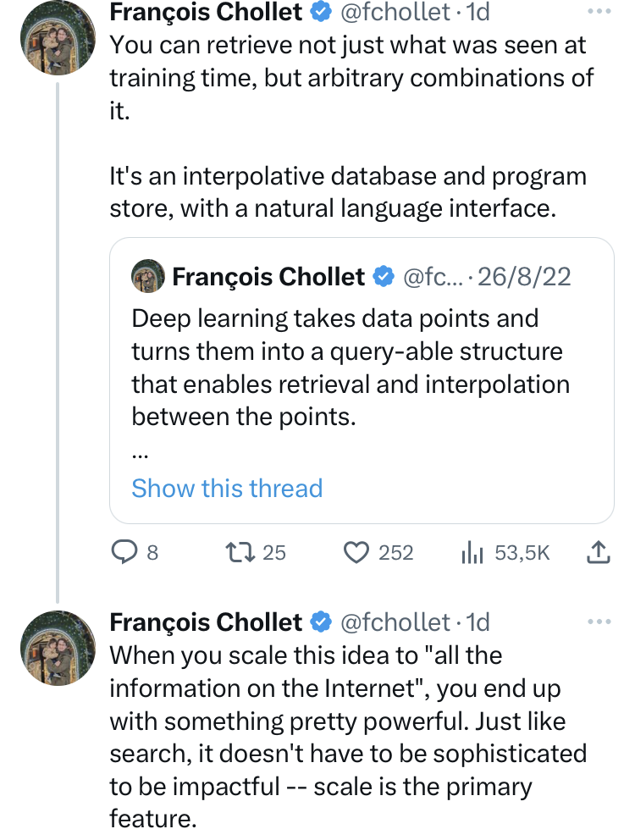Click the 1d timestamp of the top tweet

coord(478,12)
